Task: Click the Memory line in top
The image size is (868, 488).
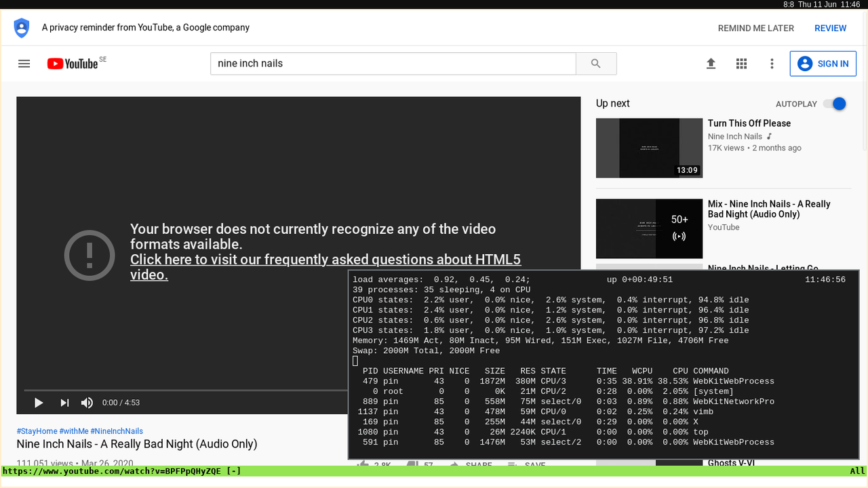Action: pyautogui.click(x=540, y=341)
